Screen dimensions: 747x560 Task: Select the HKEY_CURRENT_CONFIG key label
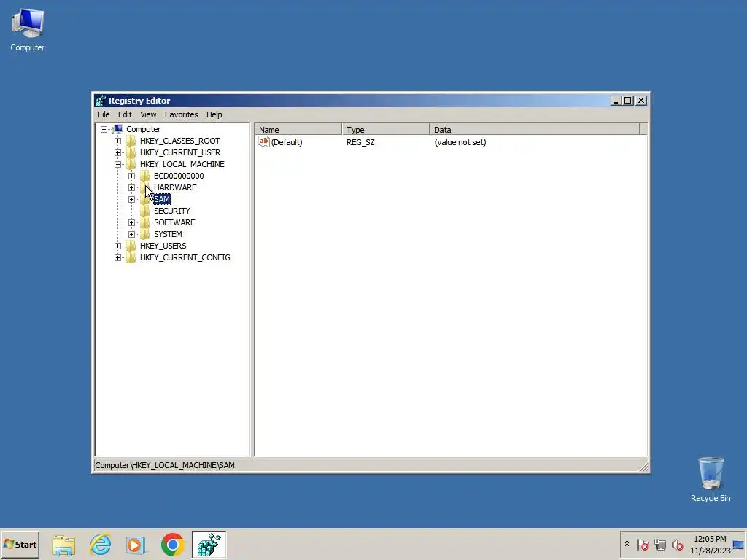[x=185, y=257]
